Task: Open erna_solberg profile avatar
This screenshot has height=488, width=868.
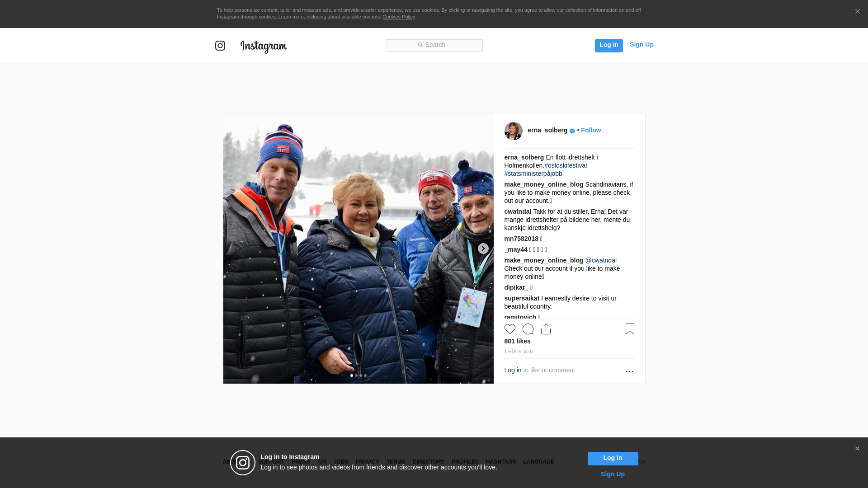Action: coord(513,131)
